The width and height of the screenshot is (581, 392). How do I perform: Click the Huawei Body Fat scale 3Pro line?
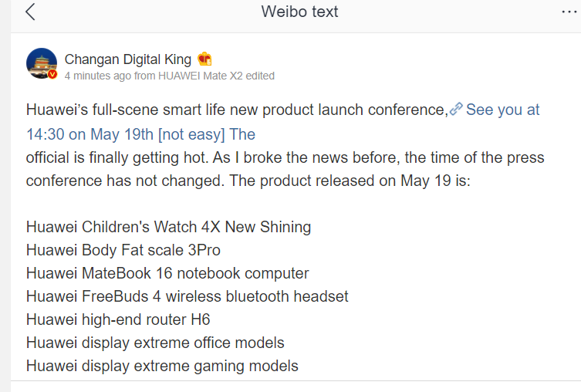point(123,250)
